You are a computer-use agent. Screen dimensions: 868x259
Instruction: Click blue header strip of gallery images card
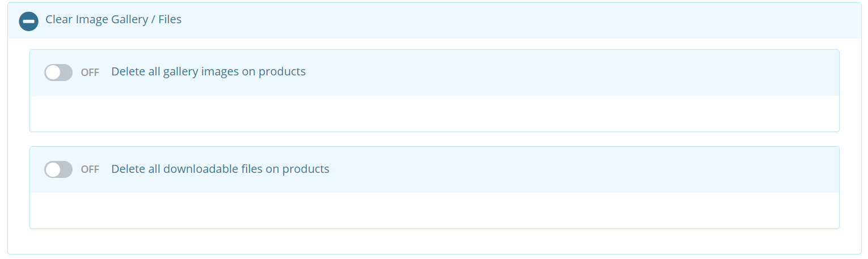tap(567, 73)
